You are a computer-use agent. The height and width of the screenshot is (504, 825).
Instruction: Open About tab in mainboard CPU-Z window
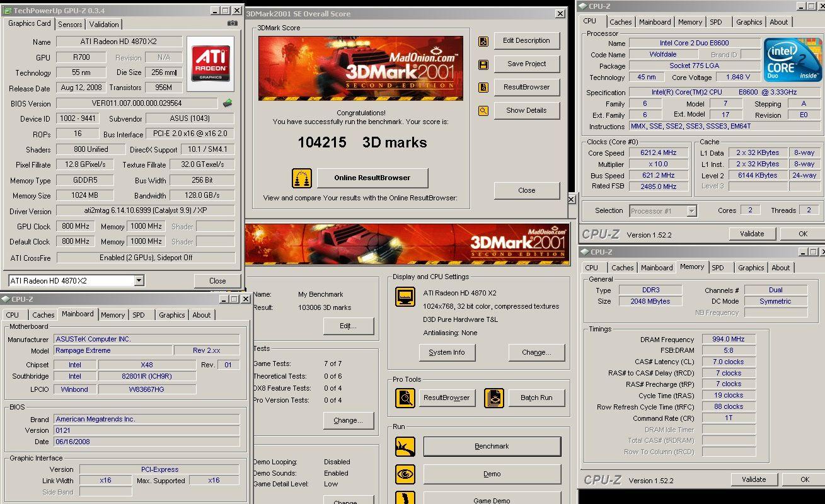pyautogui.click(x=202, y=315)
